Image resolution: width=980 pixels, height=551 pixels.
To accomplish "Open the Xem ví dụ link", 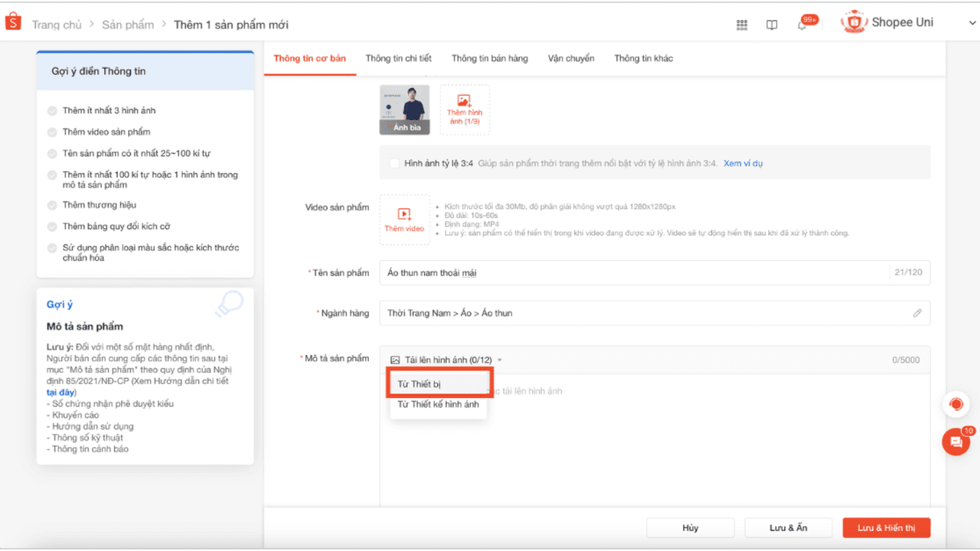I will click(743, 163).
